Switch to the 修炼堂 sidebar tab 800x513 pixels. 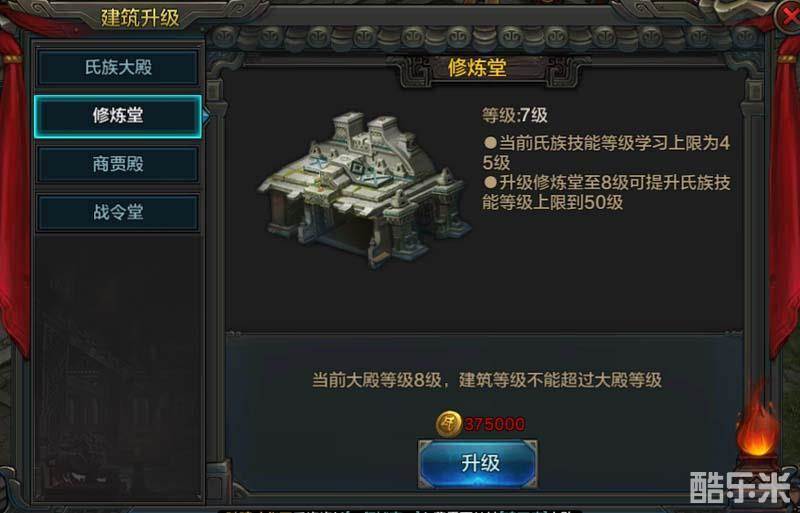click(x=118, y=116)
